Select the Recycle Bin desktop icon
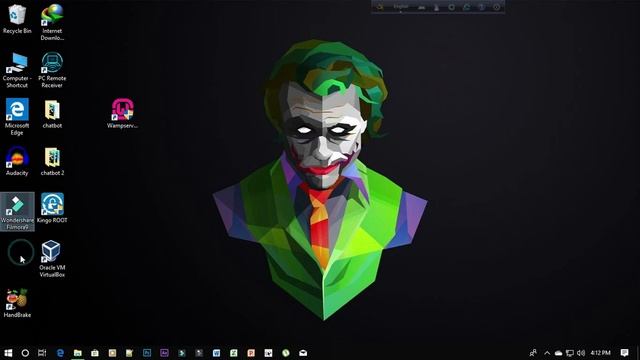Viewport: 640px width, 360px height. coord(17,19)
